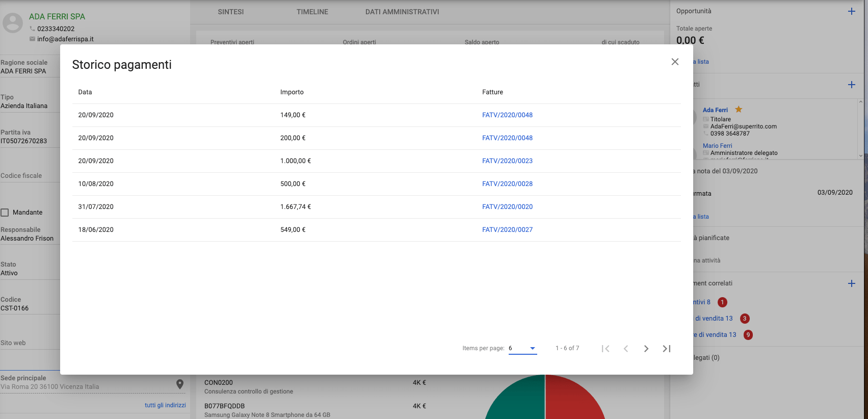
Task: Click the contacts list scrollbar
Action: pos(860,129)
